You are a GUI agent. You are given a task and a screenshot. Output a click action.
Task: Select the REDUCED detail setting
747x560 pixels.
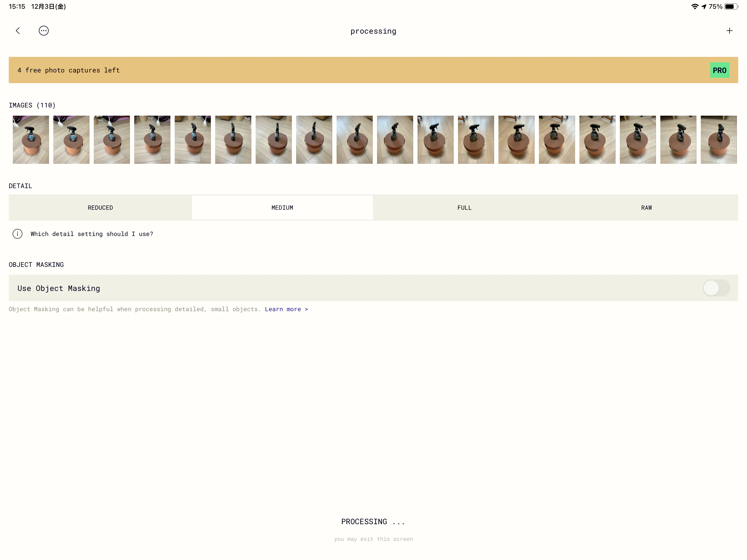(100, 207)
